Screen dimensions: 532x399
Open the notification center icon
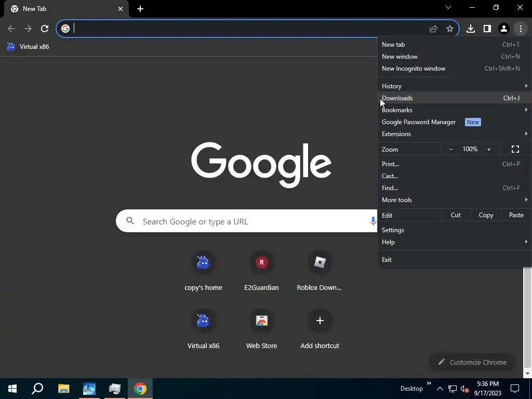tap(515, 389)
